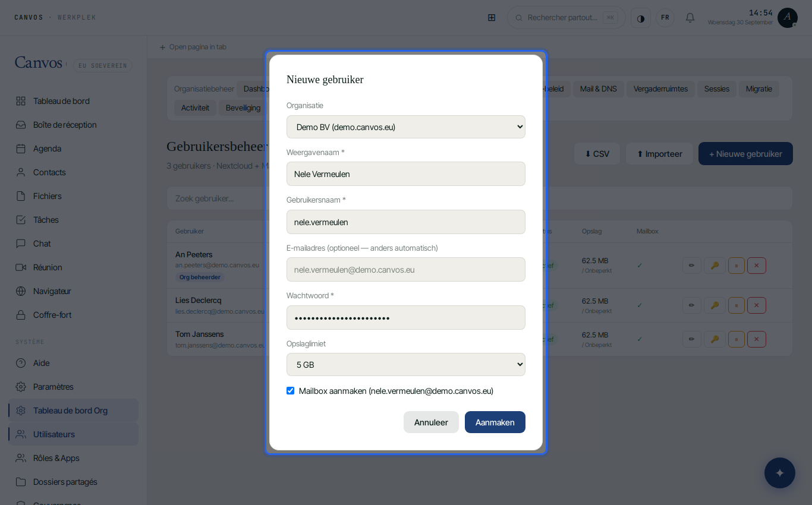Open Aide in sidebar
Screen dimensions: 812x505
click(x=73, y=363)
